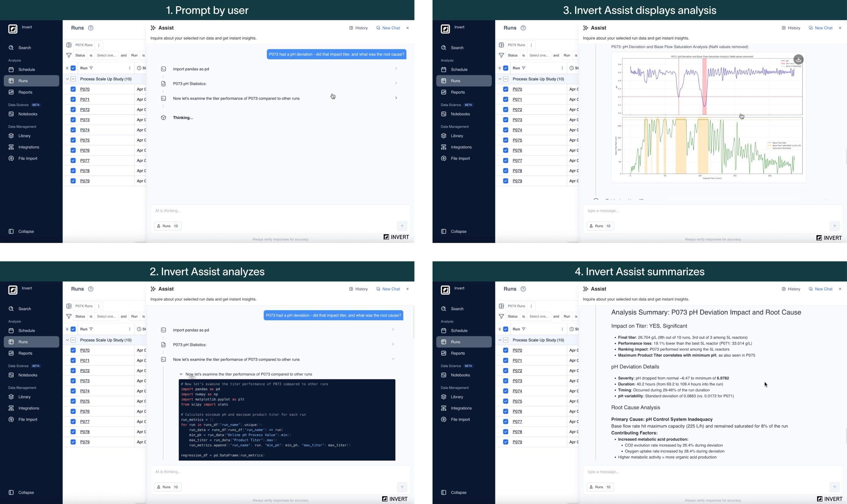Toggle the Run header select-all checkbox in the 'summarizes' panel

506,329
